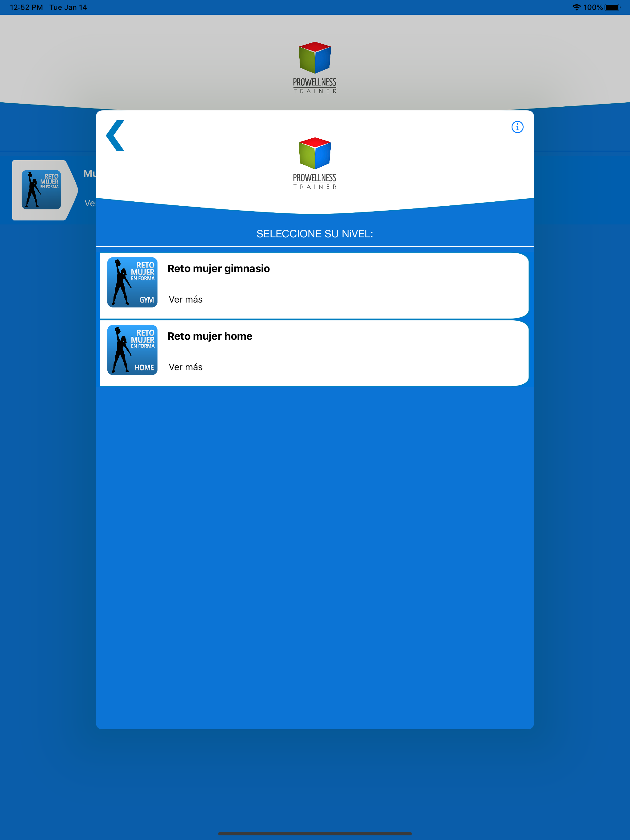630x840 pixels.
Task: Tap the iPad home indicator bar
Action: tap(315, 834)
